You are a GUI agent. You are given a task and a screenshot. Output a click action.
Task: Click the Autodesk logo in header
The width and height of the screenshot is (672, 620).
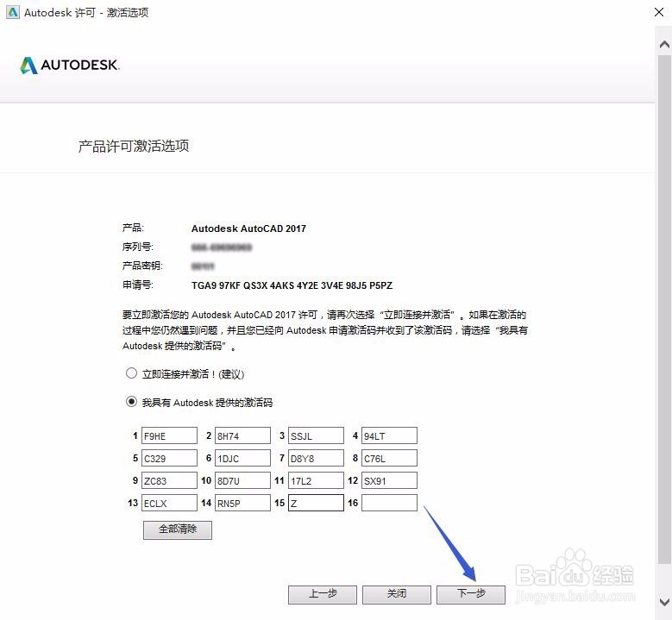click(x=70, y=66)
